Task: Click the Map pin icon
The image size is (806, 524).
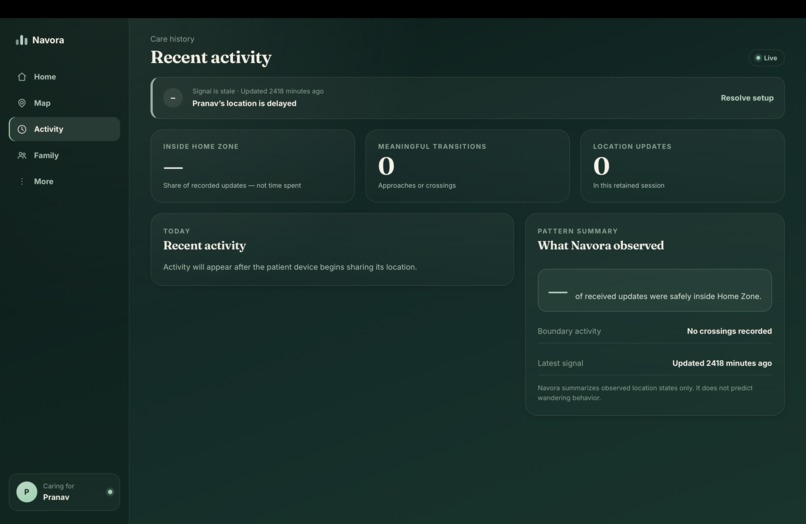Action: tap(22, 103)
